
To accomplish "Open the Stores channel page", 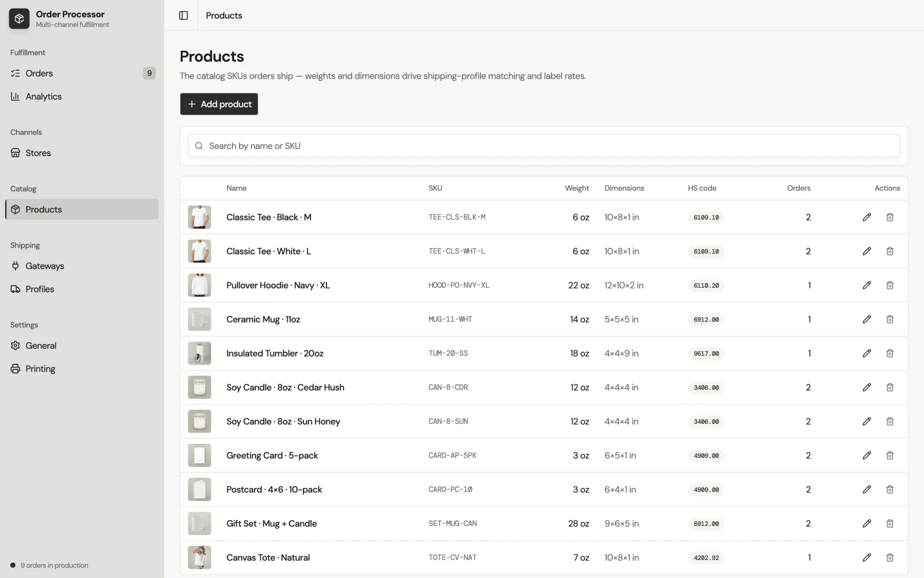I will tap(82, 153).
